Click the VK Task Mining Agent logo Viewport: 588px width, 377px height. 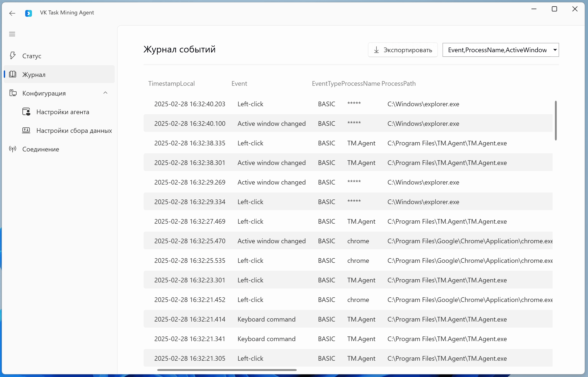point(28,13)
